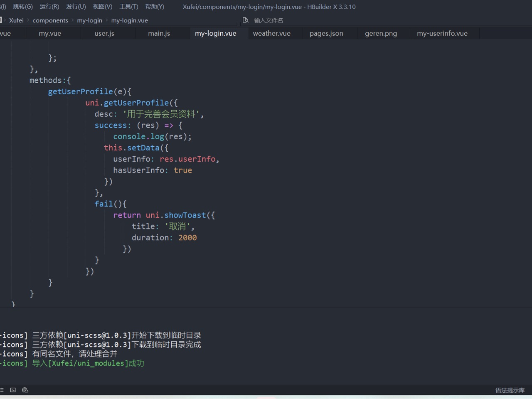
Task: Click the cloud globe icon in status bar
Action: pyautogui.click(x=25, y=390)
